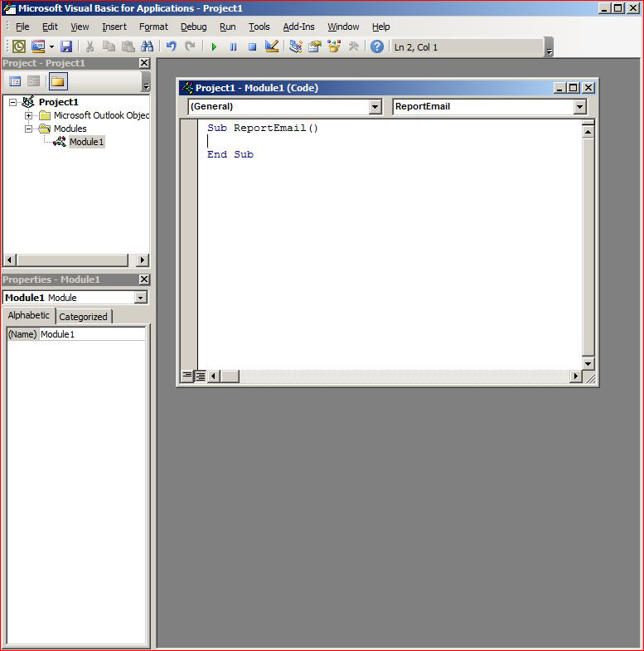Click the (Name) property value Module1
This screenshot has height=651, width=644.
coord(92,334)
